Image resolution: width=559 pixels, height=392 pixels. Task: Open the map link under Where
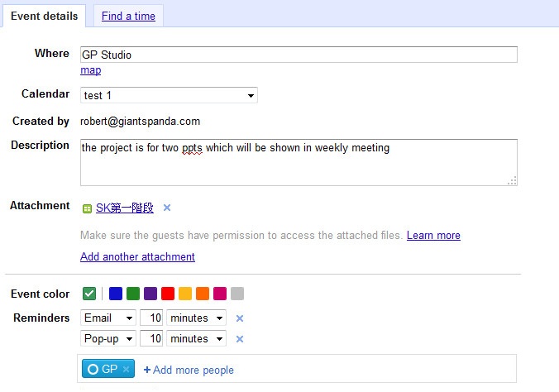coord(91,70)
